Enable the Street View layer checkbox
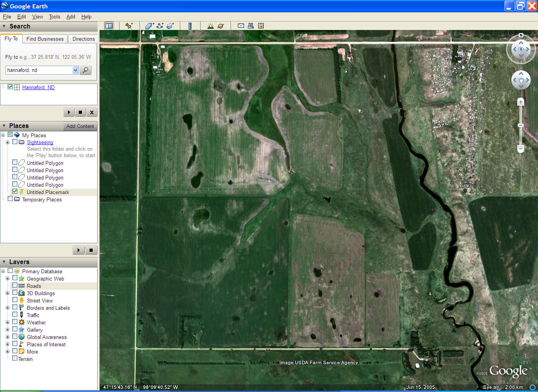 coord(15,300)
